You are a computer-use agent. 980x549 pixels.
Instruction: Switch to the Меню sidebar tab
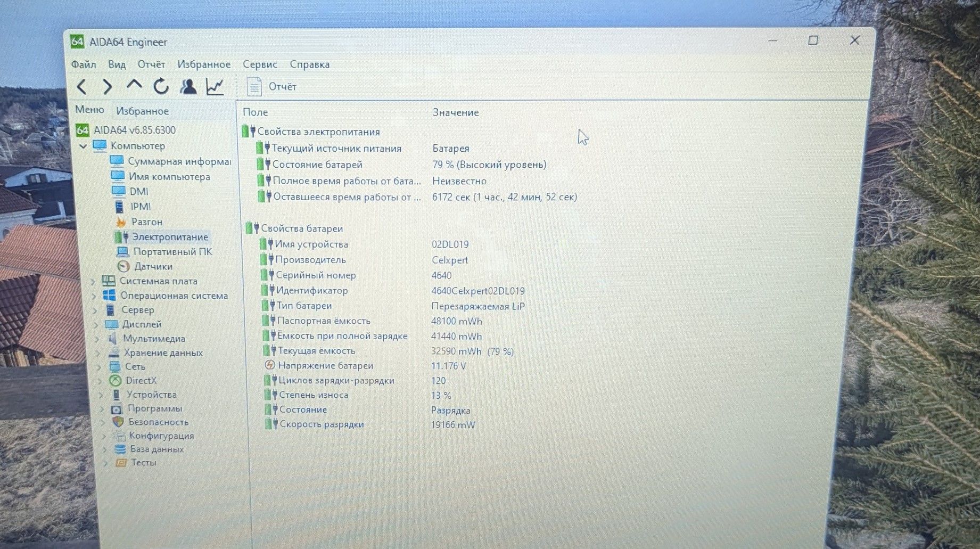(89, 109)
